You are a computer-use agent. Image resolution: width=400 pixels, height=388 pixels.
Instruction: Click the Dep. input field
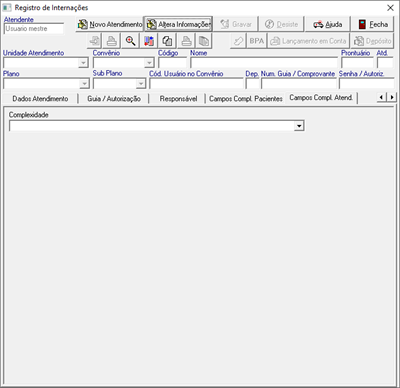pyautogui.click(x=252, y=84)
